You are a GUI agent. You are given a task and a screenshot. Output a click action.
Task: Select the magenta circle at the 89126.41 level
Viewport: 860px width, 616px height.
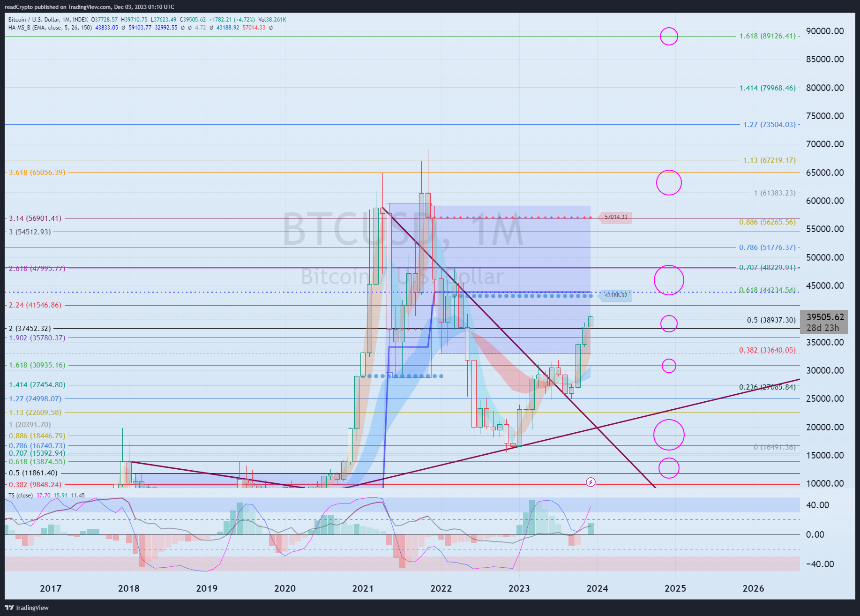[x=669, y=36]
